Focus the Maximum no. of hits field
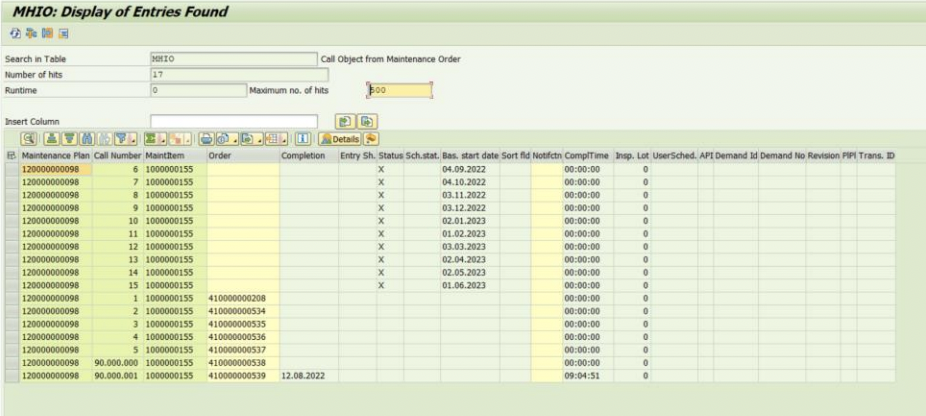Screen dimensions: 926x416 [399, 90]
